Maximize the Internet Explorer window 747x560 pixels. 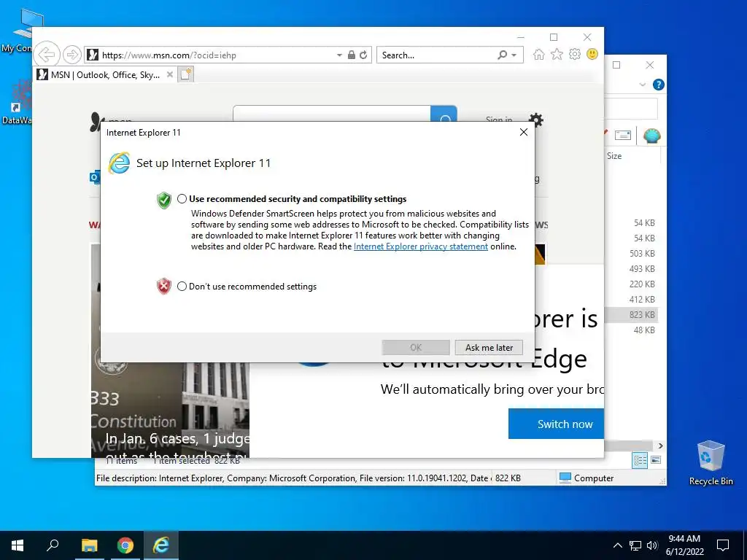coord(554,37)
